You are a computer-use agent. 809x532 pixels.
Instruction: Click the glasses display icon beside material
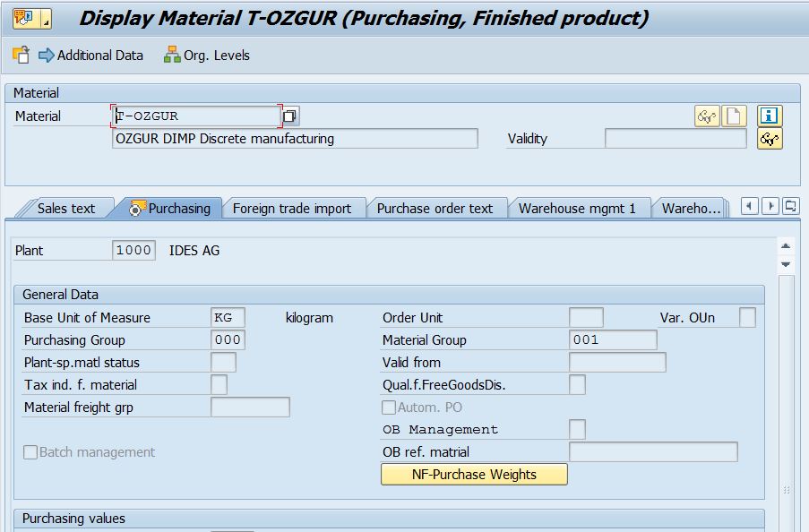pos(707,116)
